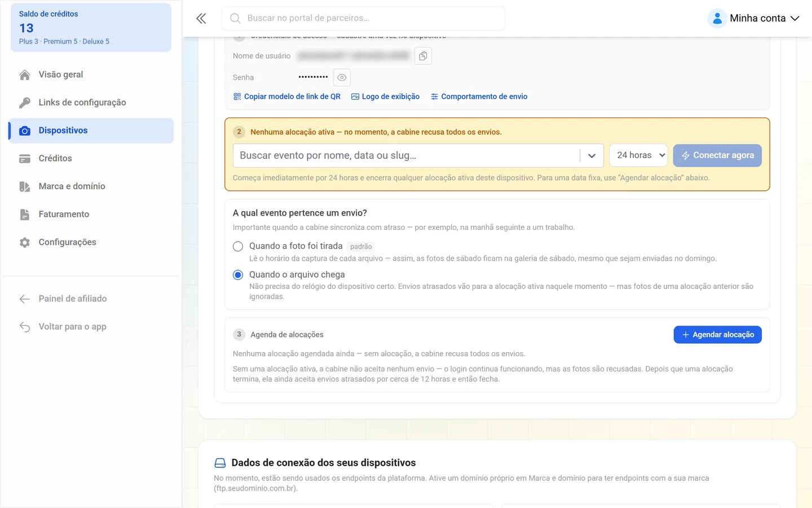Click the Saldo de créditos card
The width and height of the screenshot is (812, 508).
[91, 28]
